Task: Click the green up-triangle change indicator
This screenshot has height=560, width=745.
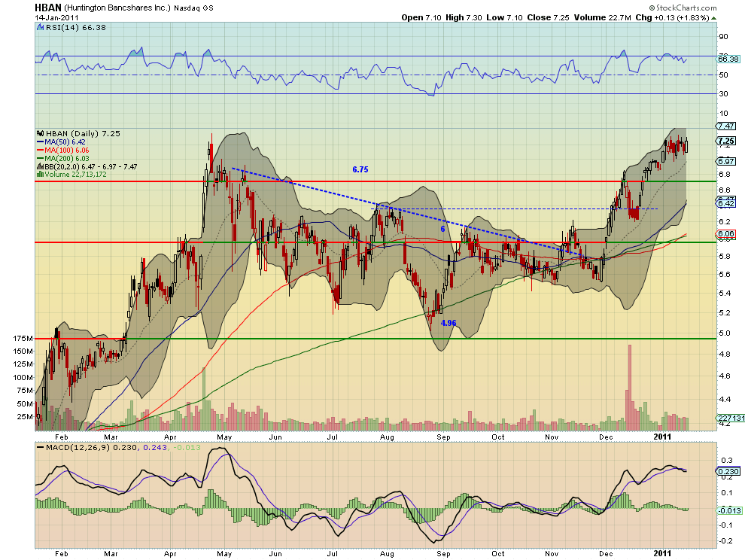Action: coord(713,17)
